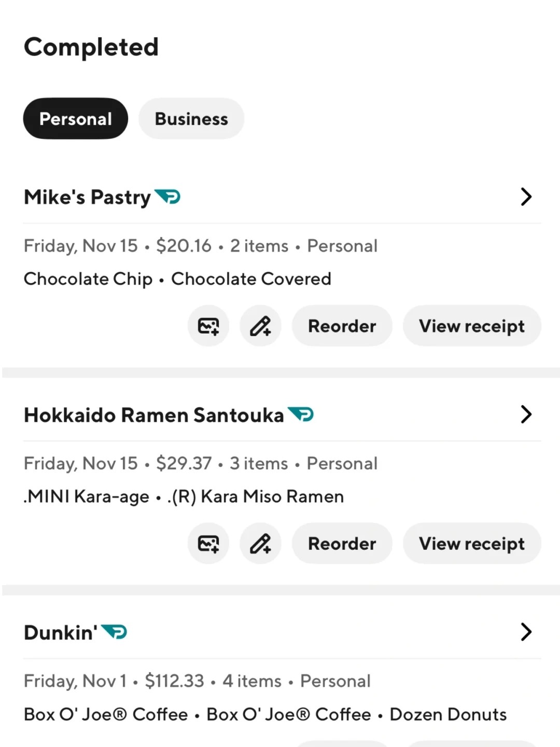
Task: Tap DashPass badge next to Mike's Pastry
Action: [x=167, y=197]
